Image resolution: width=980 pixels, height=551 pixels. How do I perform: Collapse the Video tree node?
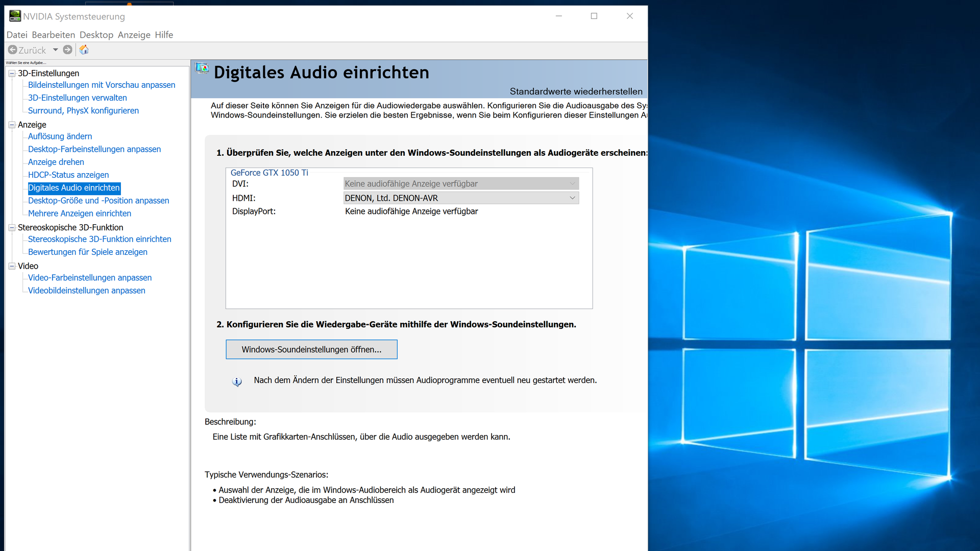coord(12,266)
